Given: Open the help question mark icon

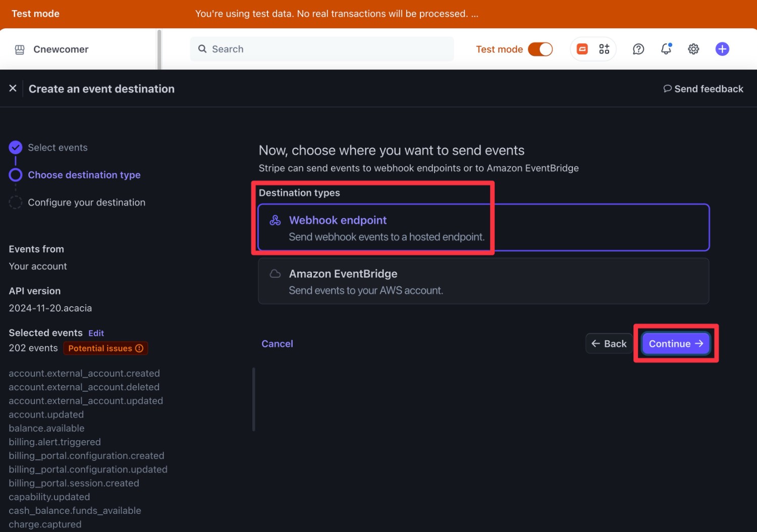Looking at the screenshot, I should point(638,49).
